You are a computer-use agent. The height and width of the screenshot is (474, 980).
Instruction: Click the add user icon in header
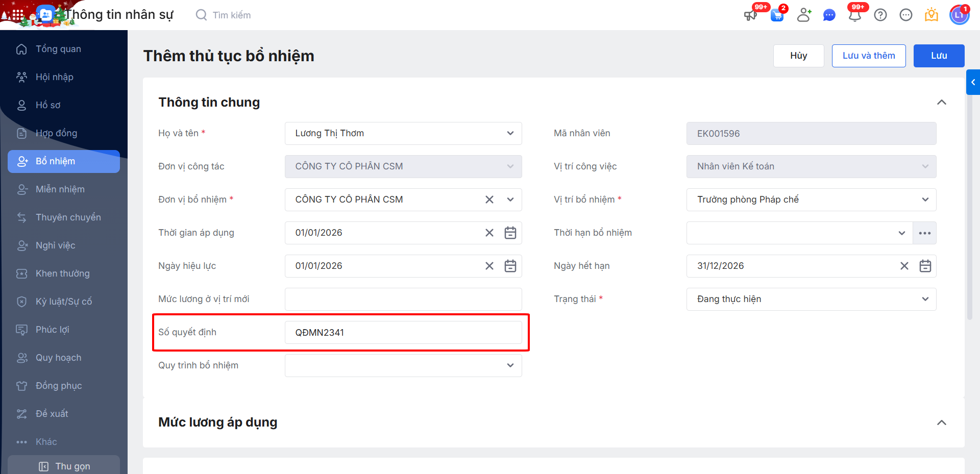804,15
